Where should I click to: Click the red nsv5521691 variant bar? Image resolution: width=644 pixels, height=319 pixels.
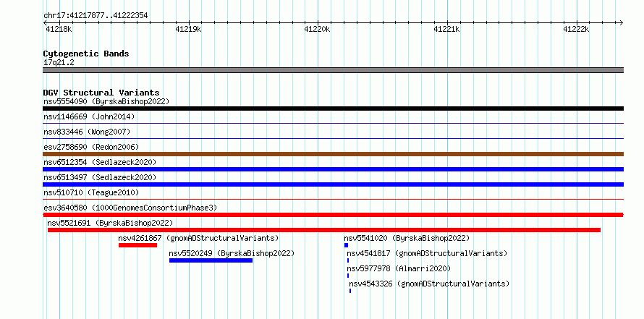(x=324, y=230)
